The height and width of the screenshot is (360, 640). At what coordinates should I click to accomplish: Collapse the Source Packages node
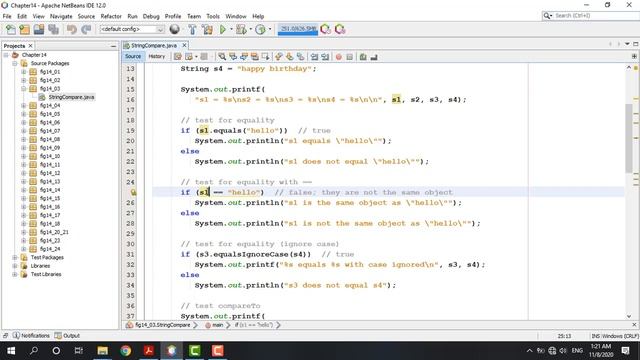(15, 63)
